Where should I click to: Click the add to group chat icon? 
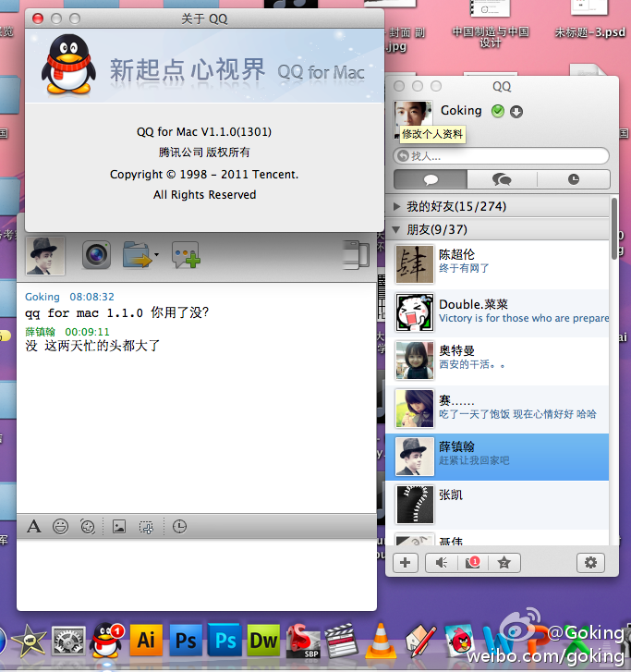[x=186, y=255]
